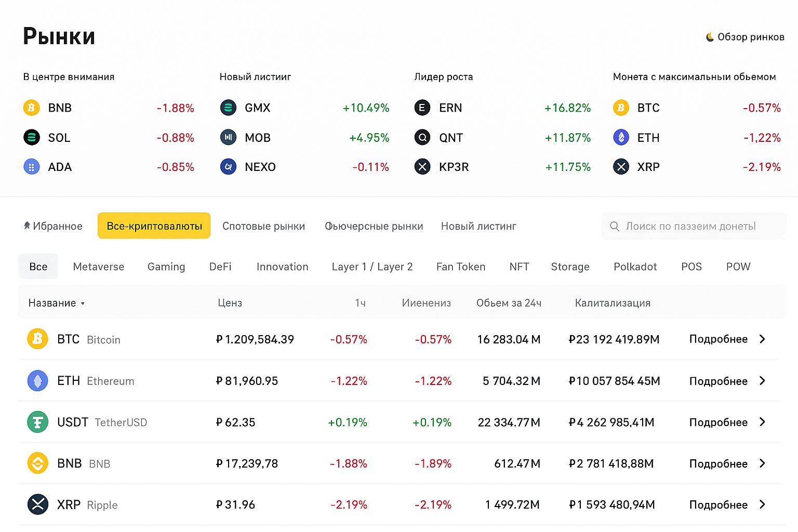This screenshot has width=798, height=532.
Task: Expand USDT row chevron arrow
Action: (762, 422)
